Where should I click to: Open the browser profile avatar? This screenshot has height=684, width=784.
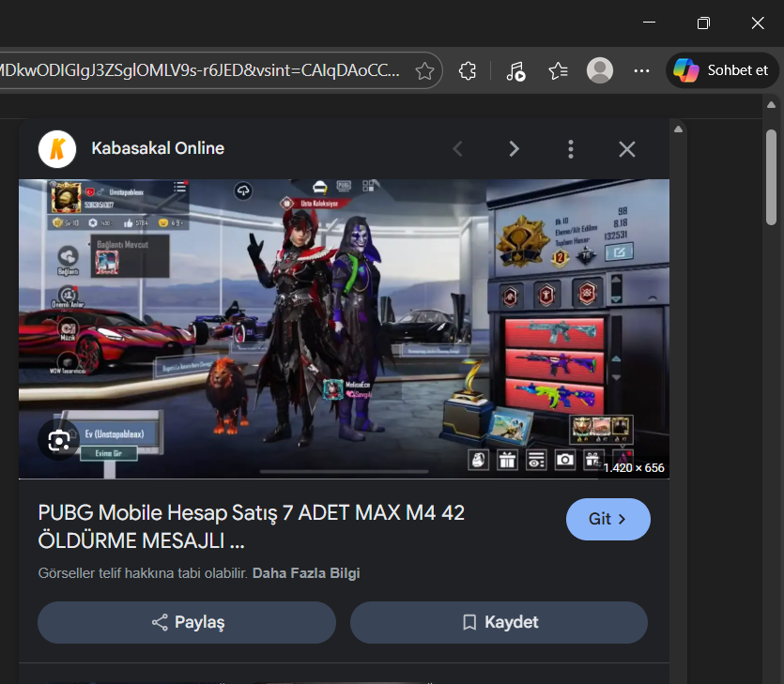tap(599, 70)
